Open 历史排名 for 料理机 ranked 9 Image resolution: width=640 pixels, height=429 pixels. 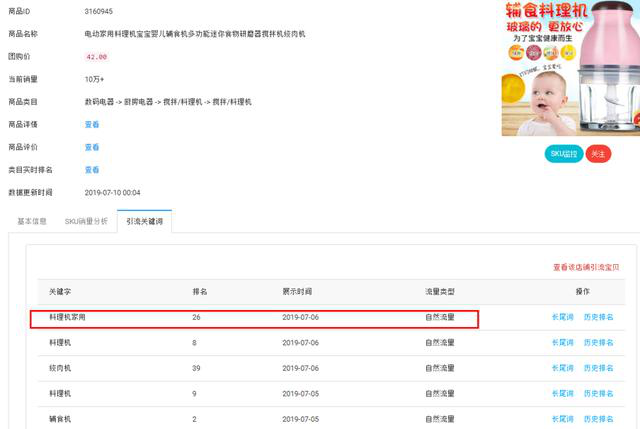(598, 394)
